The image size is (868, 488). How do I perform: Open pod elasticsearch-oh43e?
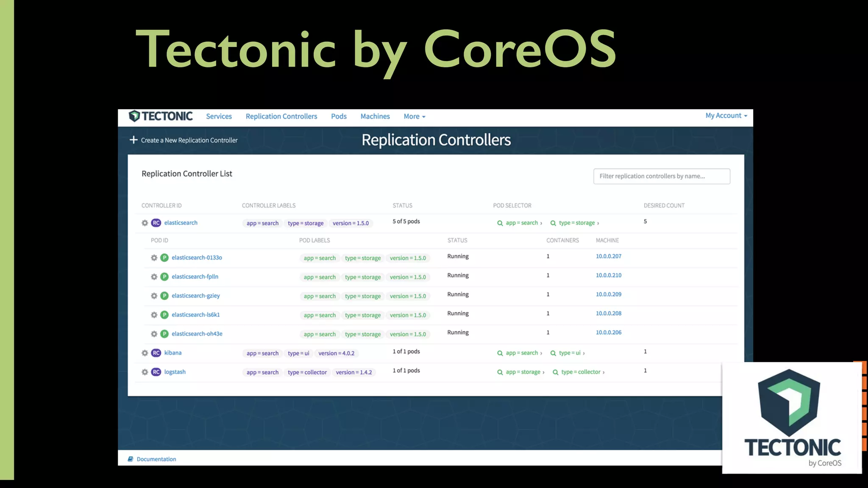pyautogui.click(x=197, y=334)
